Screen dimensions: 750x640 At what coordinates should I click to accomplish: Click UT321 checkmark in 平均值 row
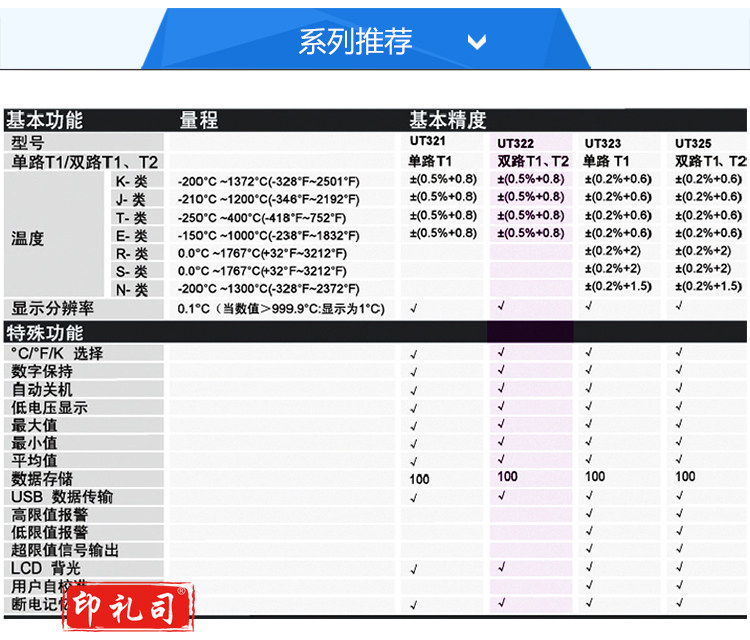click(414, 461)
